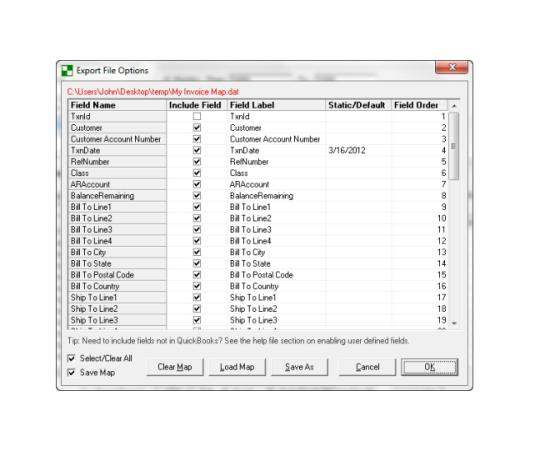This screenshot has width=540, height=451.
Task: Click the Ship To Line3 field label
Action: [x=276, y=320]
